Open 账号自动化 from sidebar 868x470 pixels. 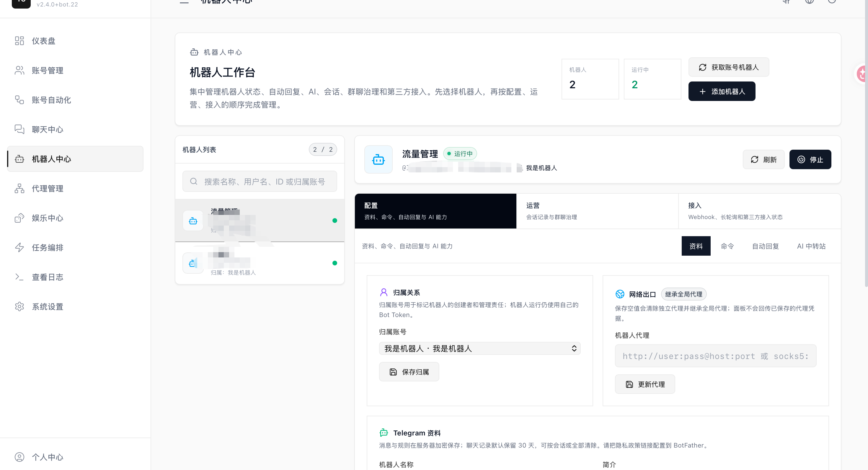click(75, 100)
